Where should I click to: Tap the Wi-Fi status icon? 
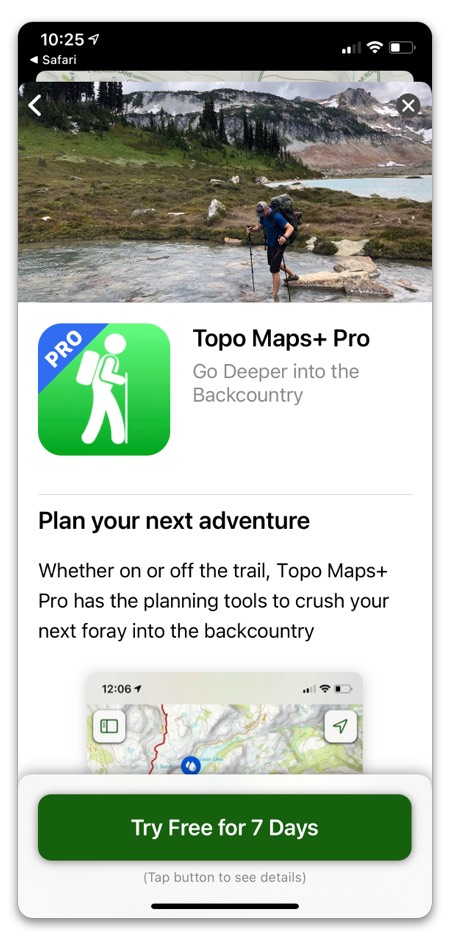tap(375, 47)
